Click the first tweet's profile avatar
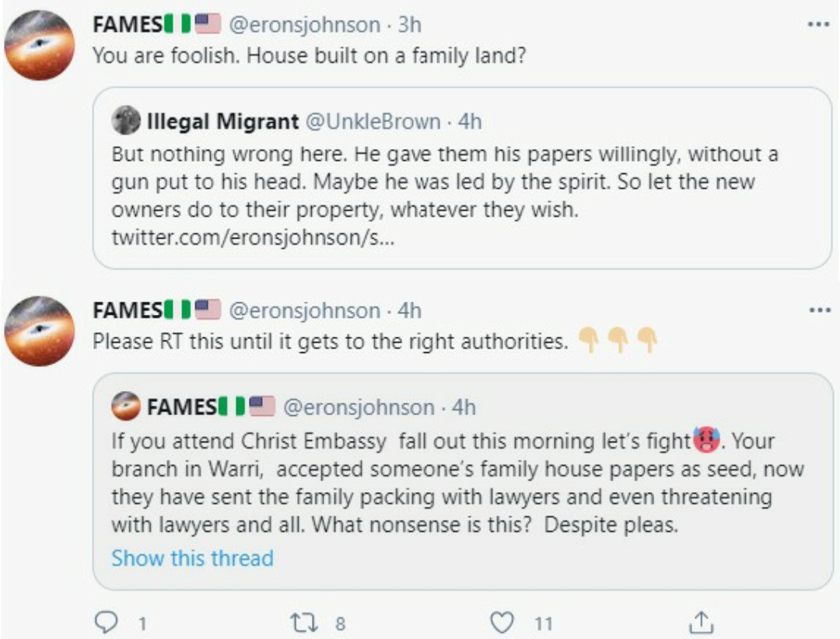 (39, 45)
